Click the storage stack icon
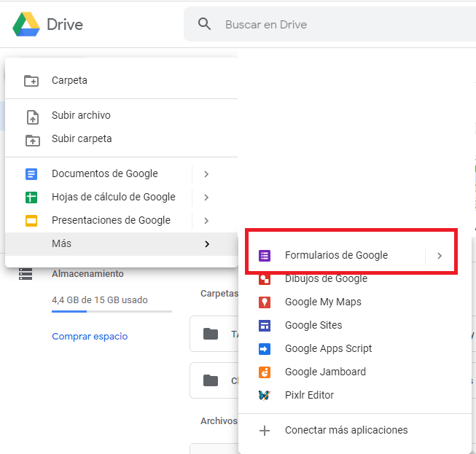 pos(26,274)
